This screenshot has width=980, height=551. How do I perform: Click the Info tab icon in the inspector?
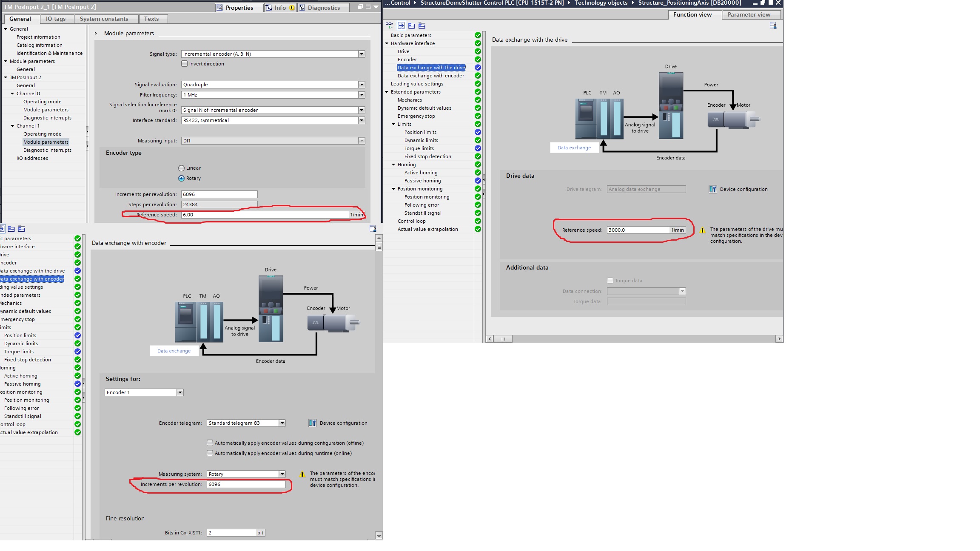[269, 8]
